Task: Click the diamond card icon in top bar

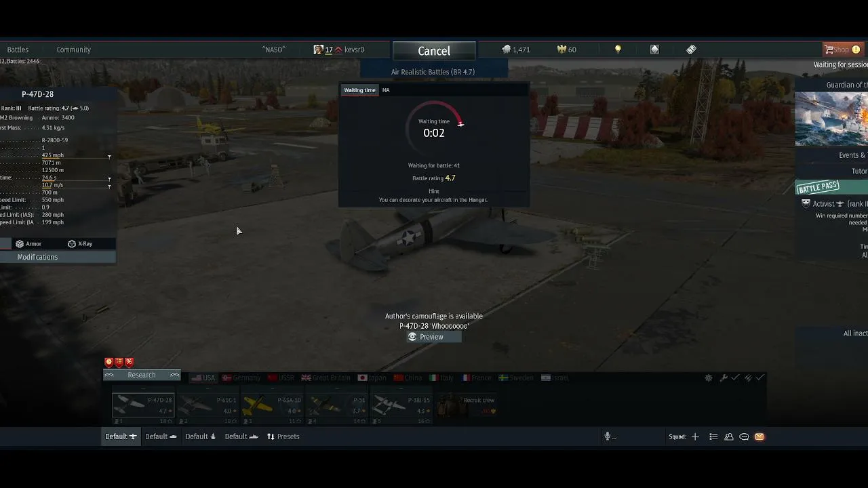Action: (654, 49)
